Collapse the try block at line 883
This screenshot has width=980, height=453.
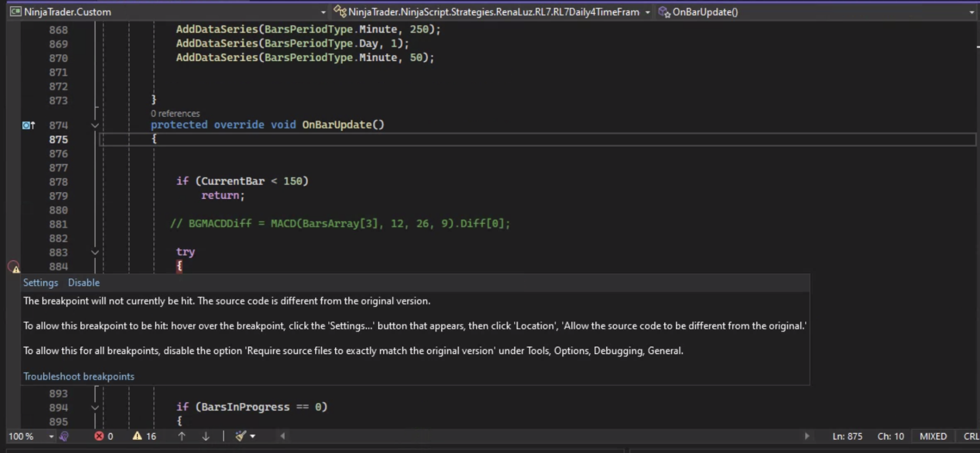click(95, 252)
